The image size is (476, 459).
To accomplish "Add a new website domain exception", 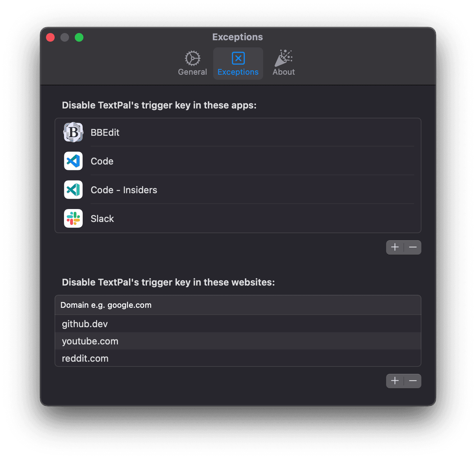I will 395,381.
